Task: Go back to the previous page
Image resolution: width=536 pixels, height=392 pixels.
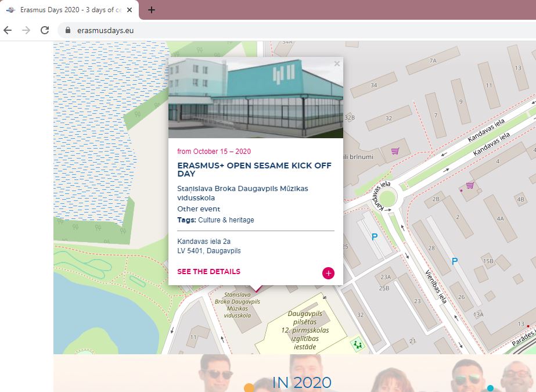Action: (x=8, y=30)
